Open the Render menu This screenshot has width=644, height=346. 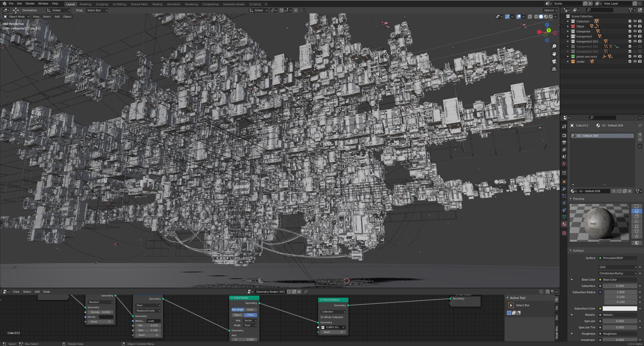(30, 4)
